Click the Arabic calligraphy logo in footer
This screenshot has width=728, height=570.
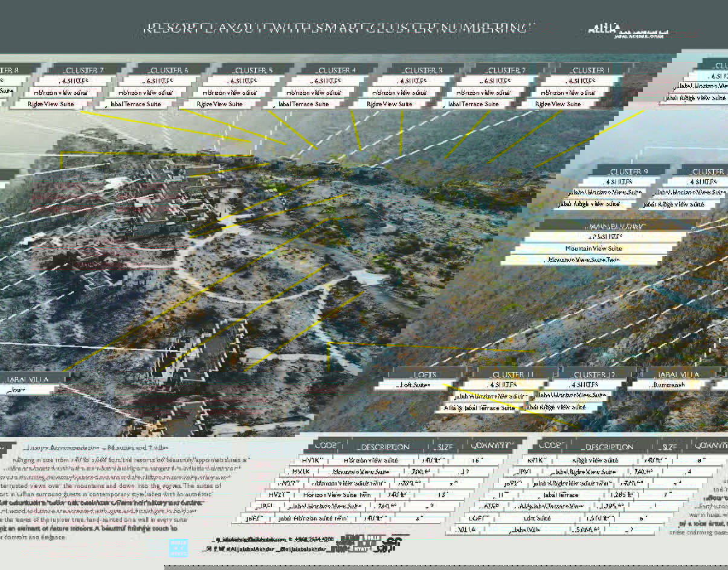(x=395, y=543)
